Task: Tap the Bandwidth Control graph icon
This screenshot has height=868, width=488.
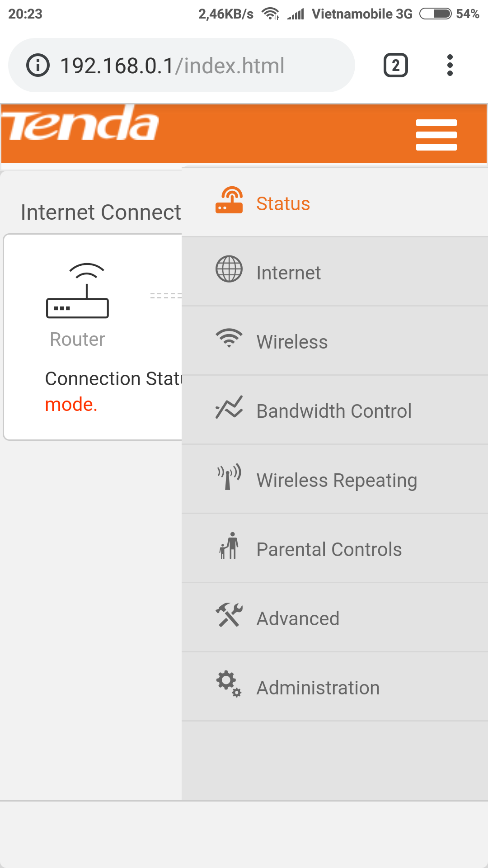Action: coord(229,407)
